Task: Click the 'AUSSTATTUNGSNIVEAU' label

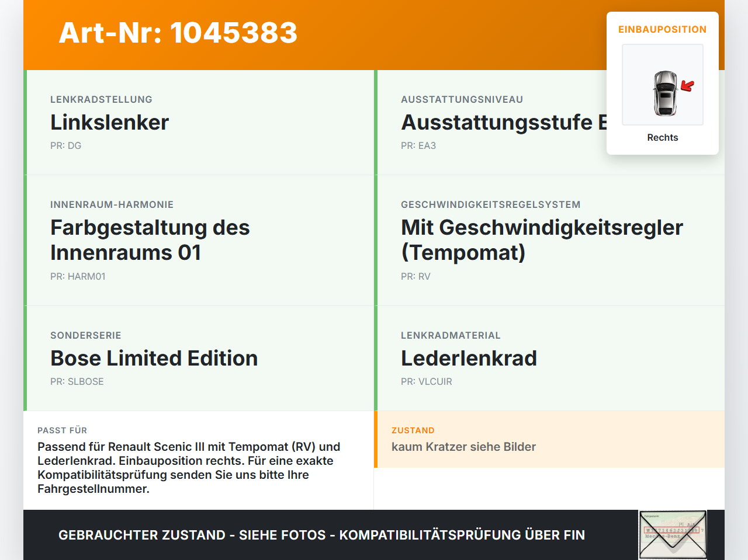Action: (462, 100)
